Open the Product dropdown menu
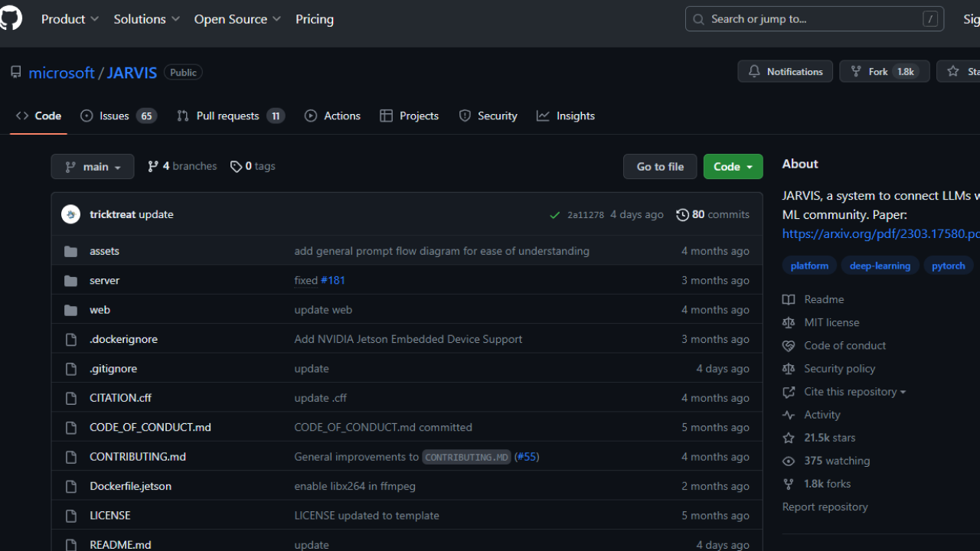980x551 pixels. coord(70,19)
